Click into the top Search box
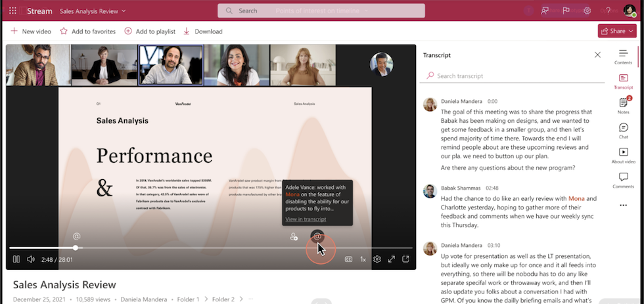This screenshot has width=644, height=304. tap(321, 11)
